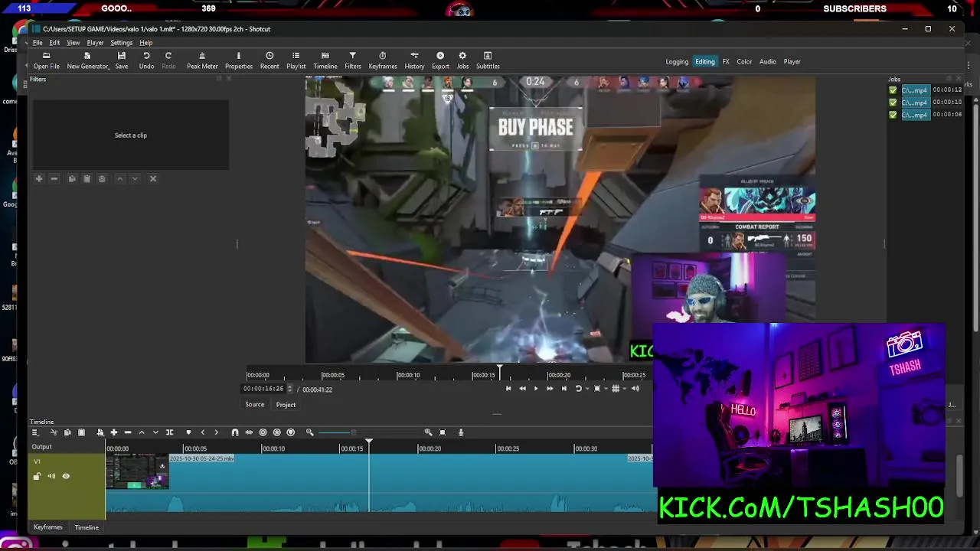
Task: Record audio with microphone icon
Action: 461,432
